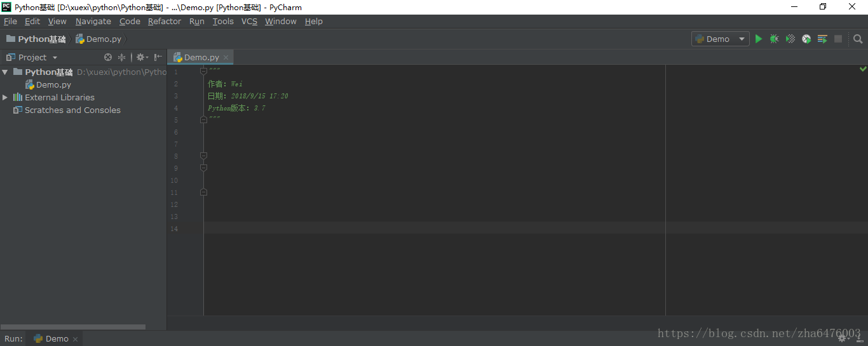
Task: Click the gray stop square icon
Action: (838, 39)
